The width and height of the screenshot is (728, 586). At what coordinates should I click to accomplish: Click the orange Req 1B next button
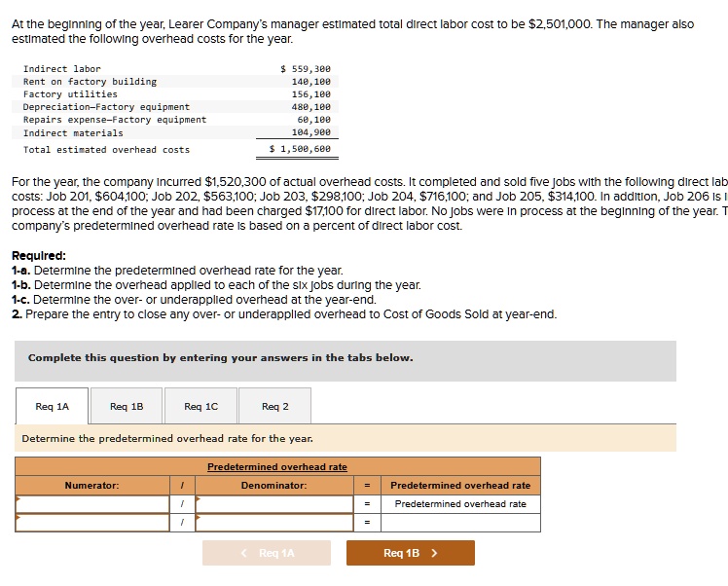pos(411,553)
